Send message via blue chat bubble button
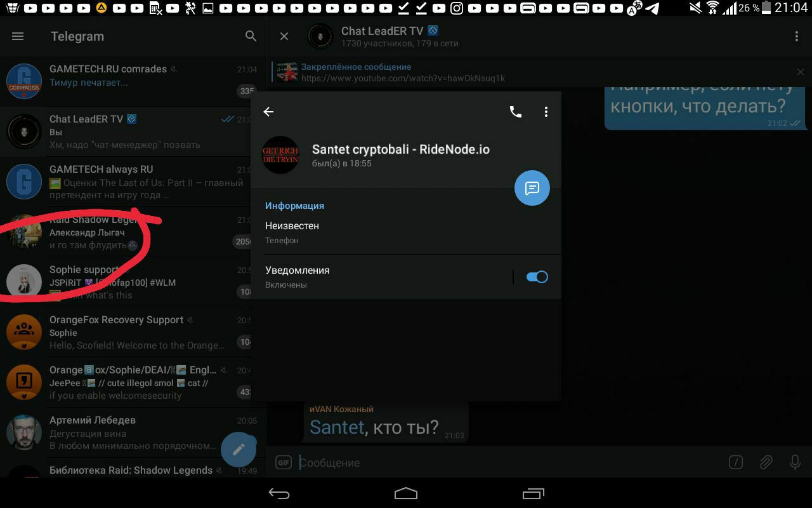The width and height of the screenshot is (812, 508). pyautogui.click(x=532, y=188)
